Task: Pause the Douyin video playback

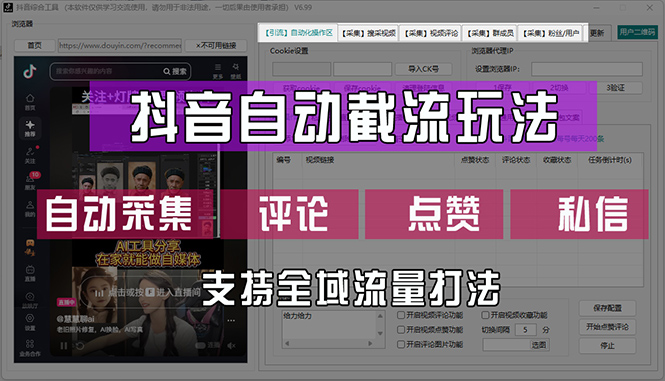Action: [64, 345]
